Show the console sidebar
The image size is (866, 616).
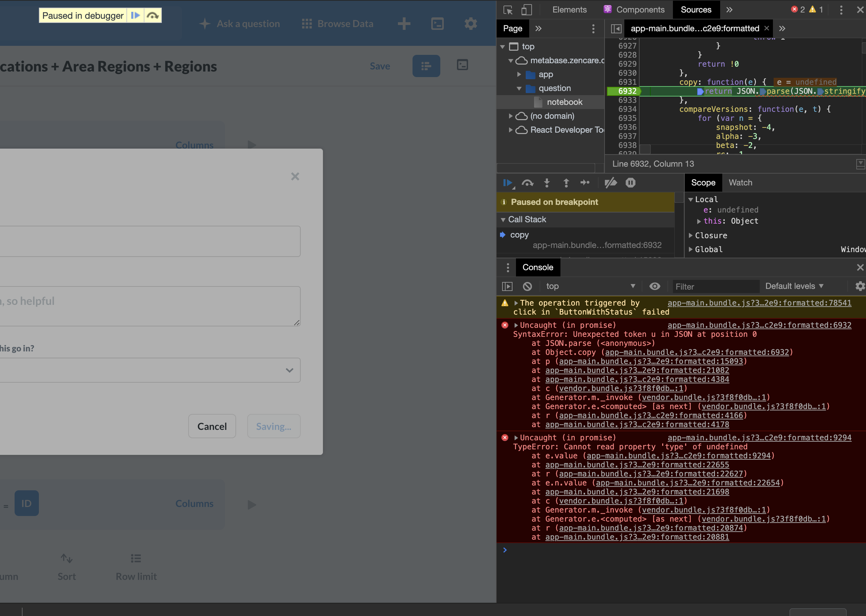[x=507, y=286]
